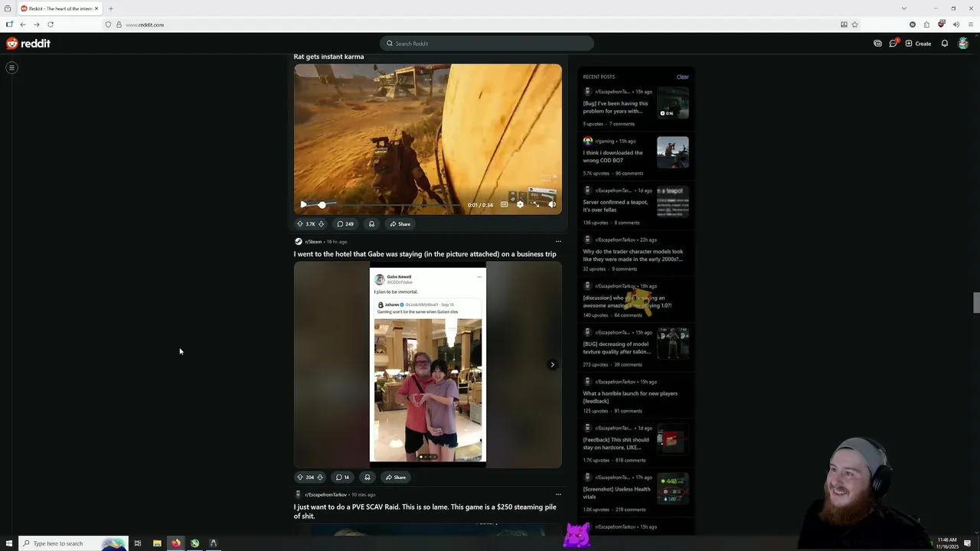Screen dimensions: 980x551
Task: Give an award to the Gabe post
Action: tap(367, 478)
